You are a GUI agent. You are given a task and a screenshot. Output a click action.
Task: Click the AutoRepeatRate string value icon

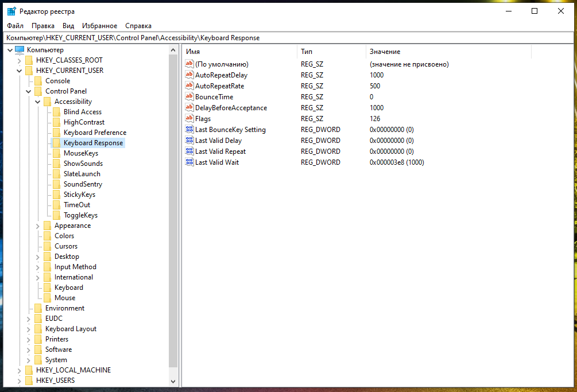pyautogui.click(x=189, y=86)
